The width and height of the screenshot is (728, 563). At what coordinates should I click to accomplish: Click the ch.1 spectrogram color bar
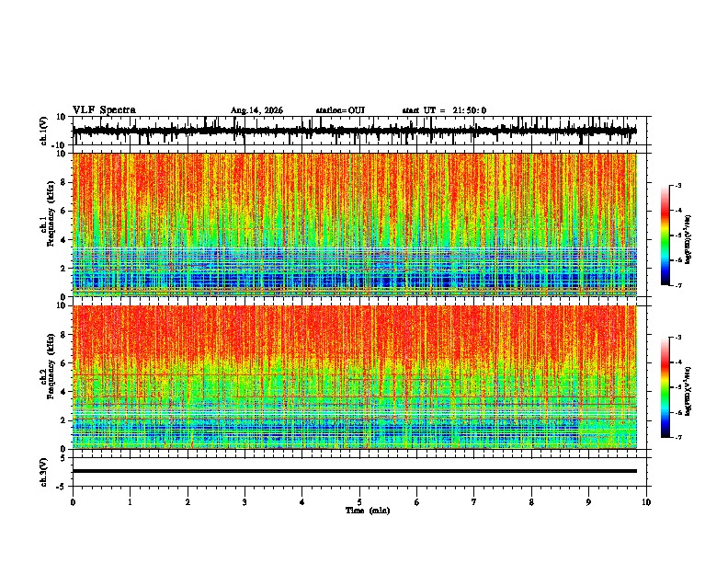[x=665, y=236]
